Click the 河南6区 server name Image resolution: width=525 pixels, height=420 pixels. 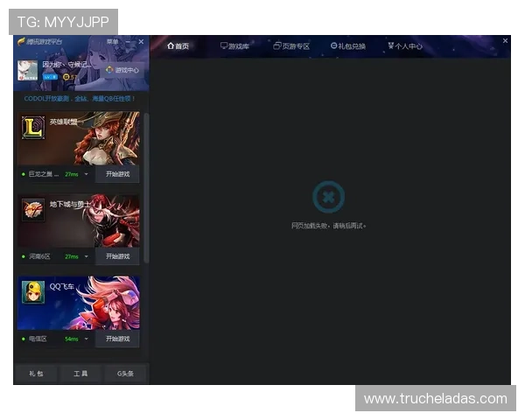tap(39, 256)
